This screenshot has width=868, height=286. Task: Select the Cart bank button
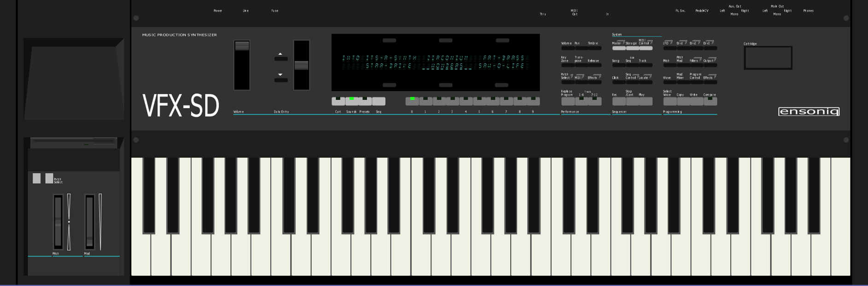point(338,101)
